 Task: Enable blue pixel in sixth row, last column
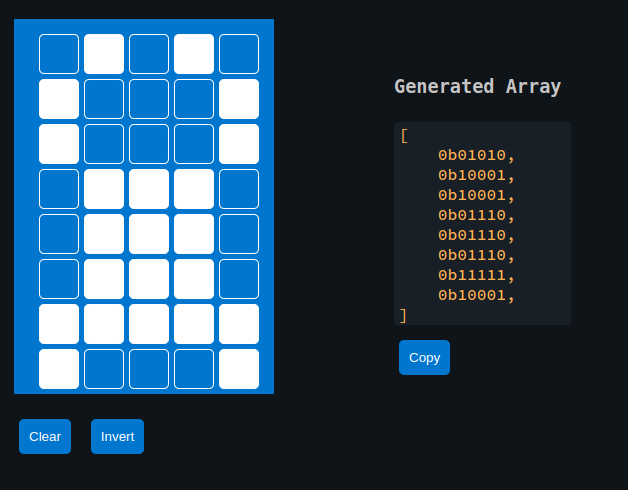(239, 279)
